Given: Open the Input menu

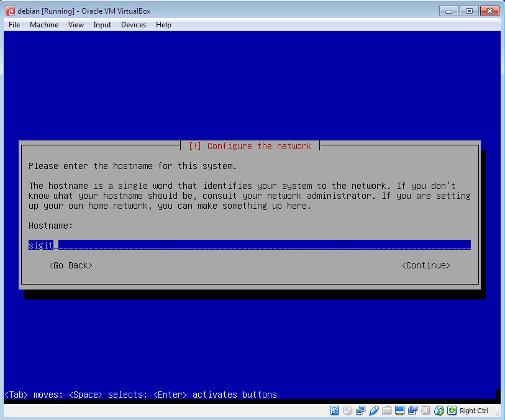Looking at the screenshot, I should click(102, 25).
